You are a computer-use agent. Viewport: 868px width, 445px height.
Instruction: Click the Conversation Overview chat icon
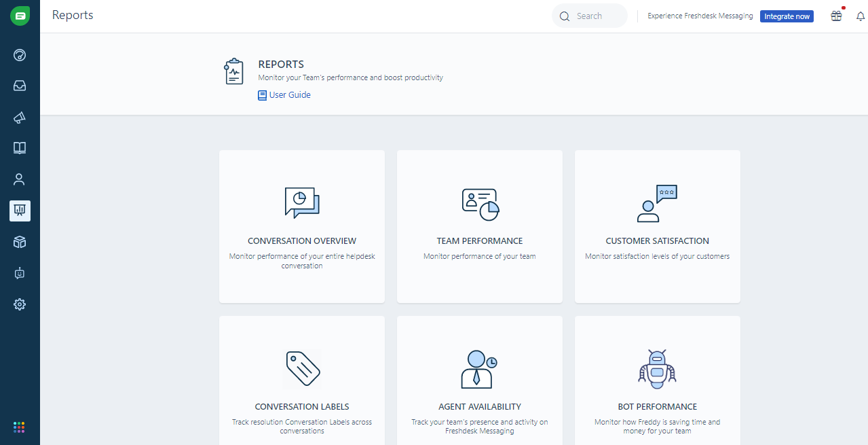[302, 202]
